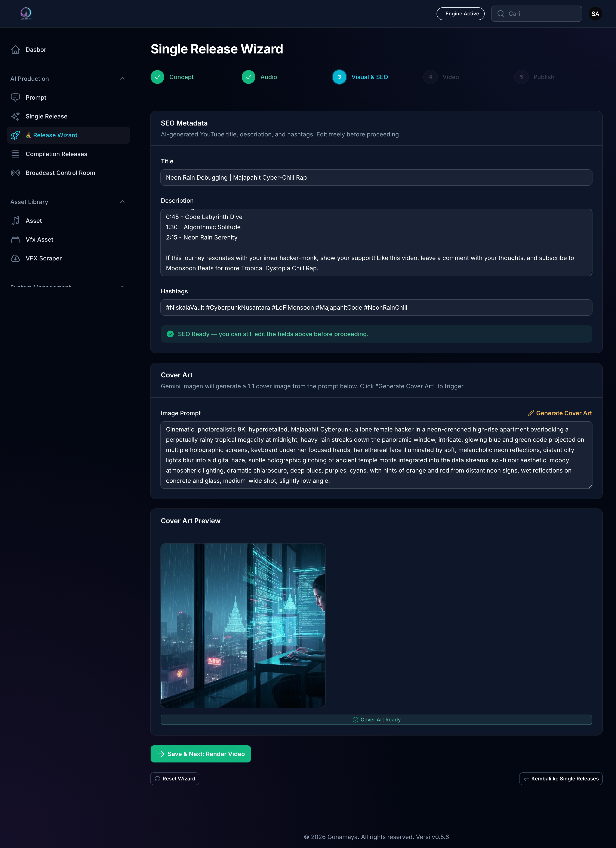Select the Prompt icon in AI Production

click(x=15, y=97)
